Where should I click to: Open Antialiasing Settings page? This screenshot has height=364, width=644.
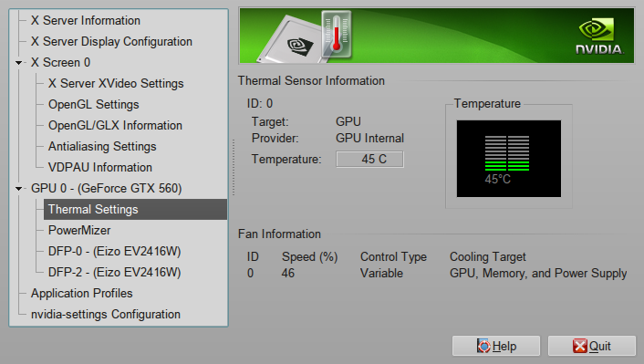pyautogui.click(x=102, y=146)
